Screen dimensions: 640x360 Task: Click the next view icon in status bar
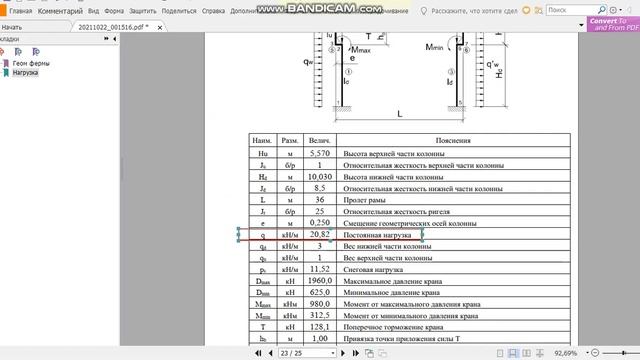click(x=382, y=353)
